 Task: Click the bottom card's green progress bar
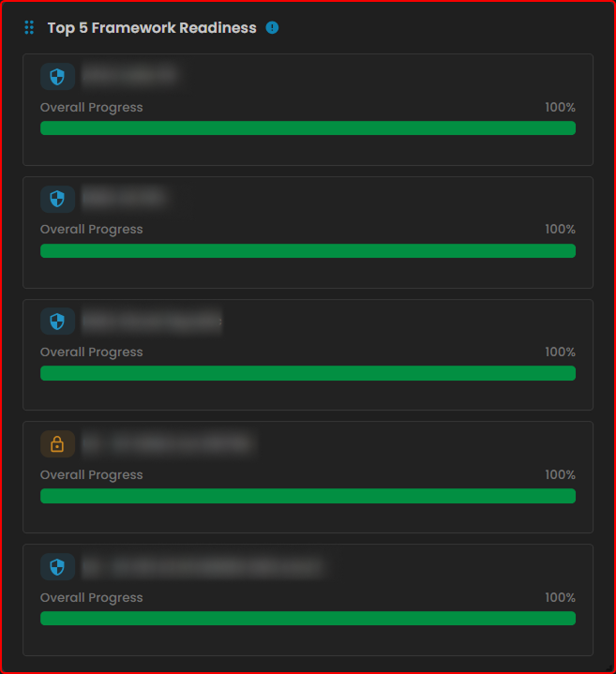308,619
